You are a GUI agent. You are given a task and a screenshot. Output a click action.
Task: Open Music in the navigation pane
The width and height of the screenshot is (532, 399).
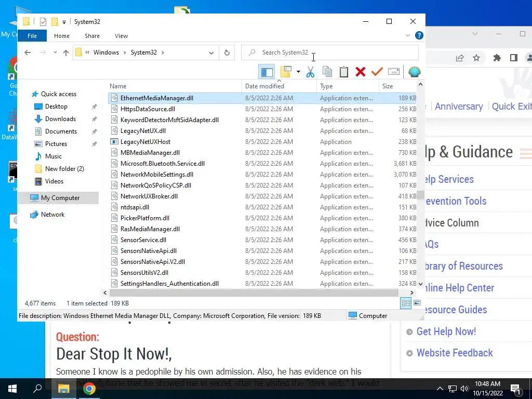tap(54, 156)
